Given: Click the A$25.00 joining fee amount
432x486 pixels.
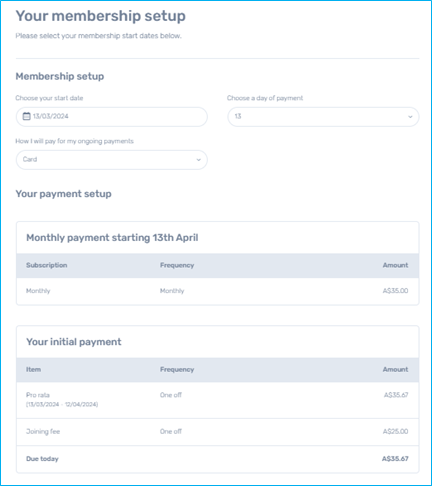Looking at the screenshot, I should (395, 431).
